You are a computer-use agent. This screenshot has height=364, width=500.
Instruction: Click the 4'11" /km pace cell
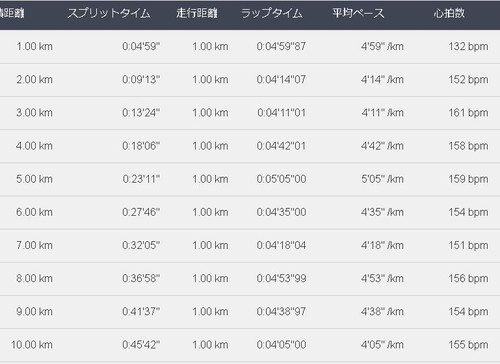[x=382, y=113]
